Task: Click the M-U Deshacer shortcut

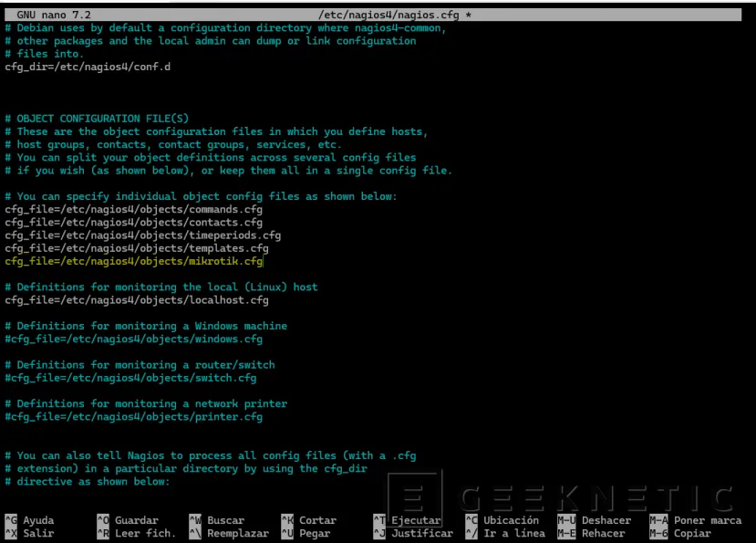Action: click(x=594, y=520)
